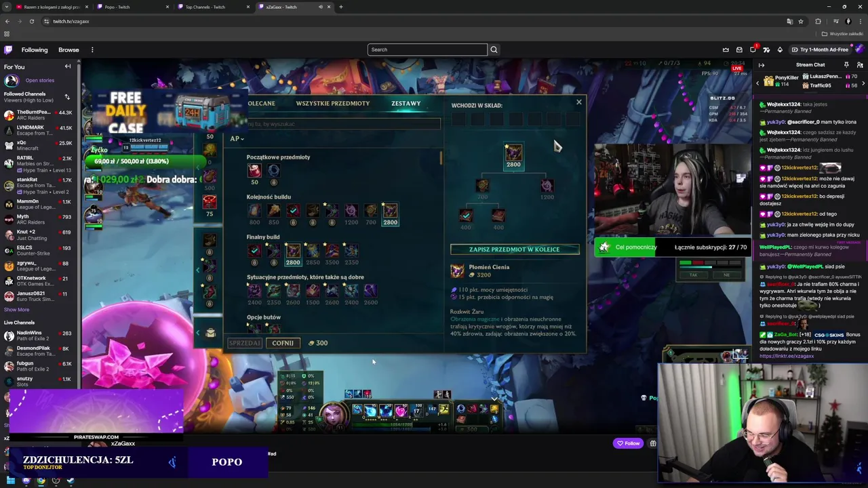Open the user avatar menu
Viewport: 868px width, 488px height.
click(x=859, y=49)
